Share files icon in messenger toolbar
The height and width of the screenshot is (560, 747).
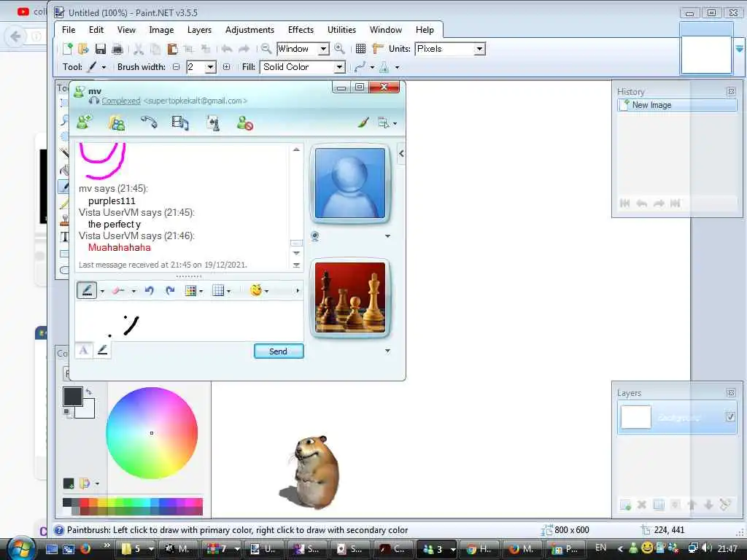116,122
